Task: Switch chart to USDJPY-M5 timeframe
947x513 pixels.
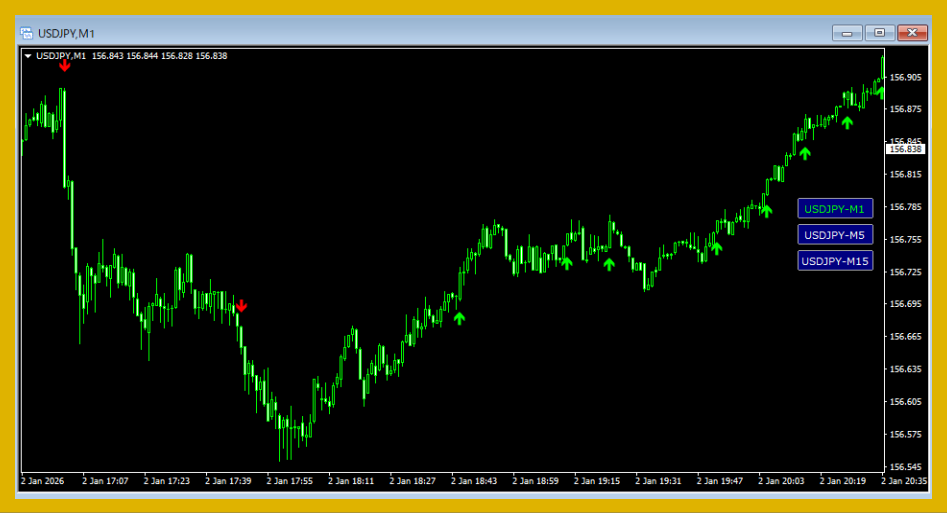Action: (x=834, y=235)
